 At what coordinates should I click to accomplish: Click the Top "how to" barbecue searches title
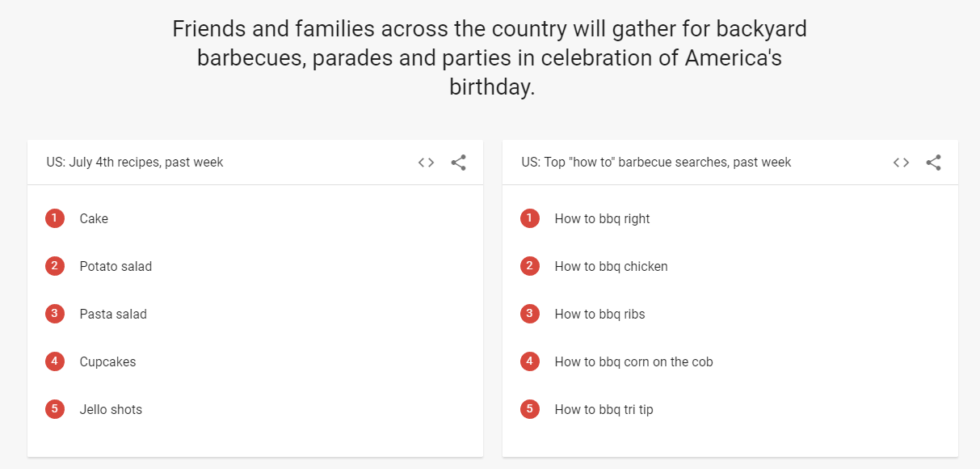656,163
